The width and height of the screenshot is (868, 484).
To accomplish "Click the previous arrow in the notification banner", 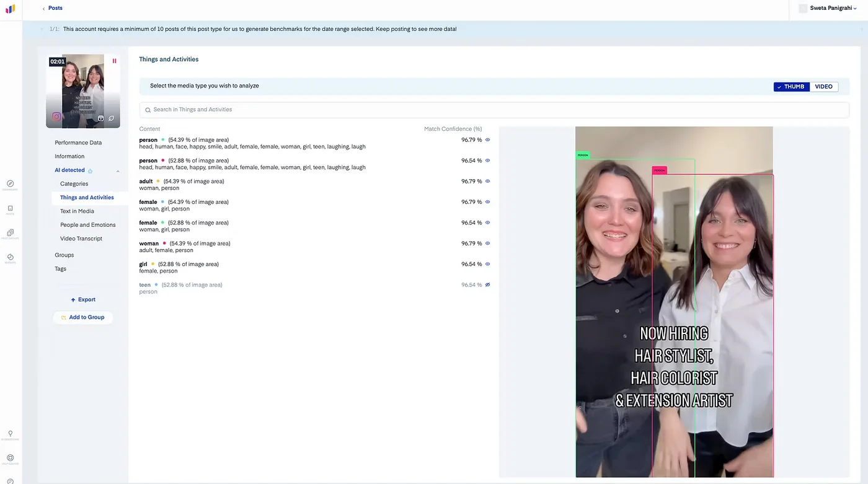I will [x=42, y=29].
